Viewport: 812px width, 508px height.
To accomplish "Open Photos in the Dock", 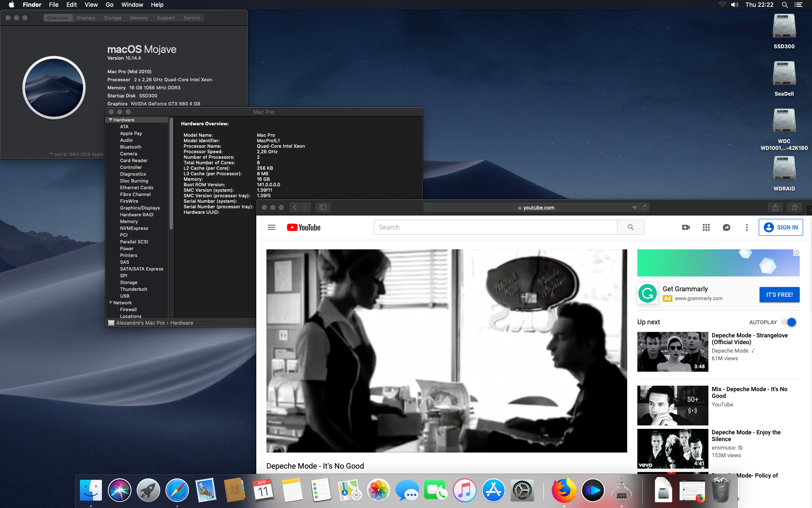I will click(379, 491).
